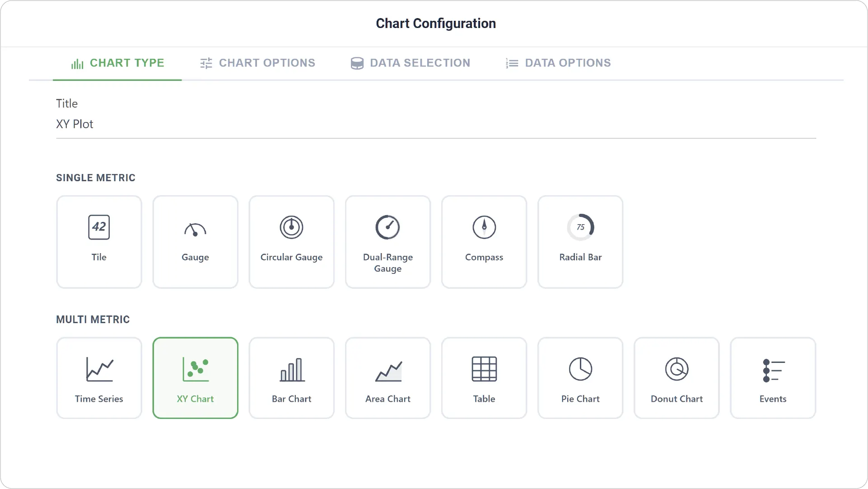Pick the Events chart type
The height and width of the screenshot is (489, 868).
[x=773, y=378]
